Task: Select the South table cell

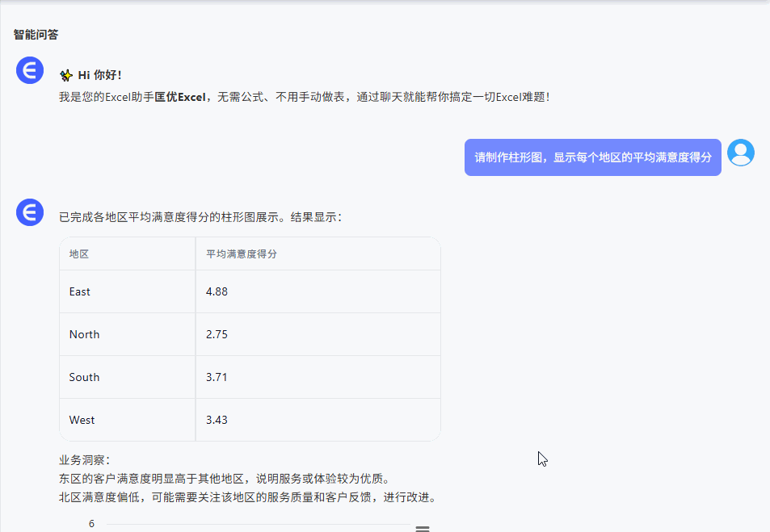Action: pyautogui.click(x=128, y=377)
